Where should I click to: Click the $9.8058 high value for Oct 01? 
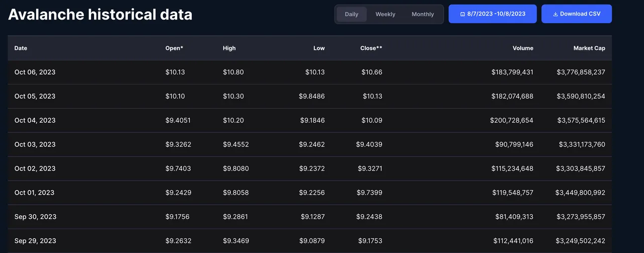(x=236, y=193)
